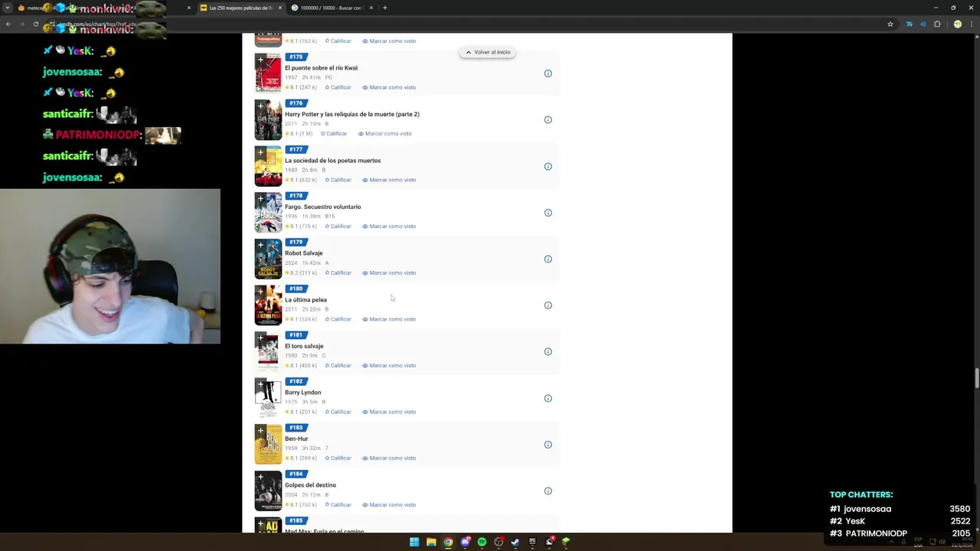Toggle Marcar como visto for Ben-Hur
980x551 pixels.
pyautogui.click(x=389, y=458)
